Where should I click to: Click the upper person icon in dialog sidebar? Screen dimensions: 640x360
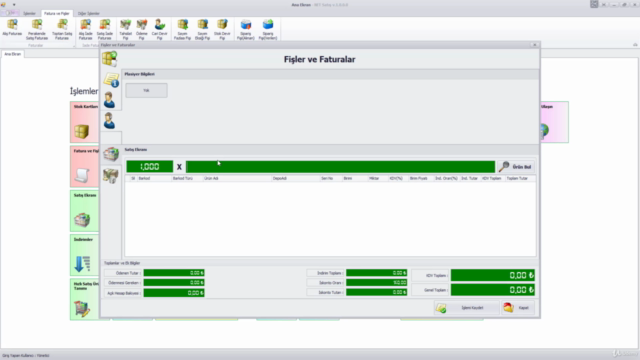109,100
